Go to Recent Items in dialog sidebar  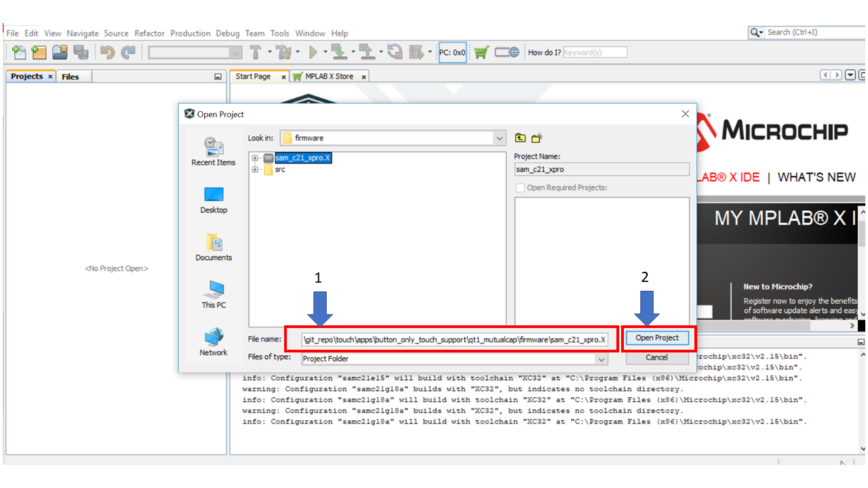(x=213, y=152)
